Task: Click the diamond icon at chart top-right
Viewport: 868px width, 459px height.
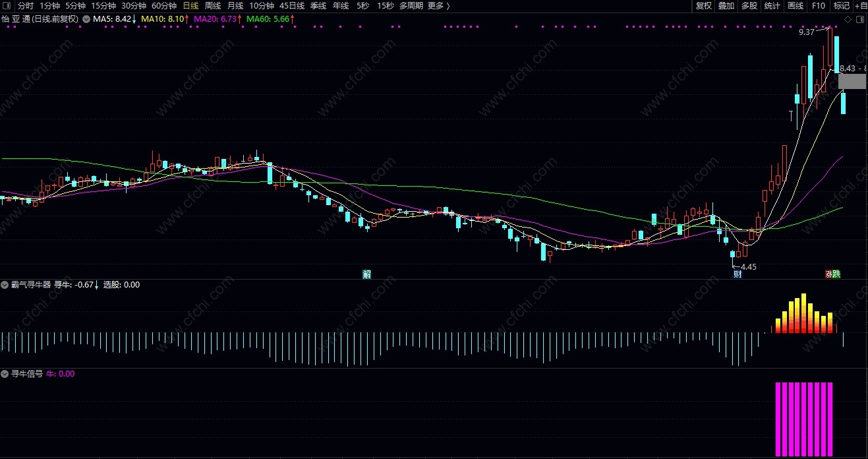Action: [x=848, y=19]
